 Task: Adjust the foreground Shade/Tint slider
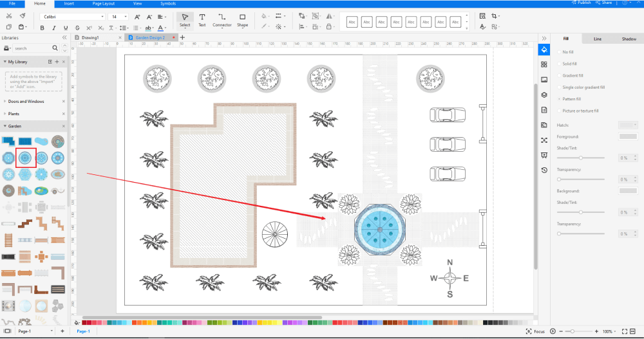coord(581,158)
